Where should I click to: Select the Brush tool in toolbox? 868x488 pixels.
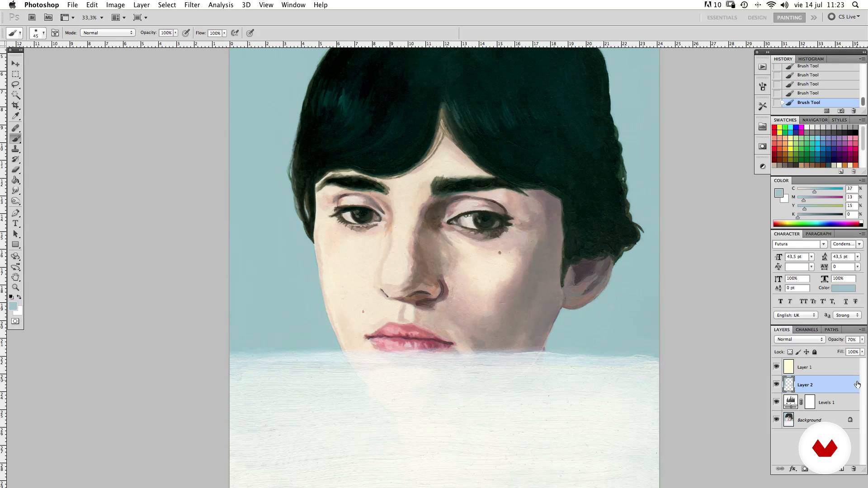(15, 139)
